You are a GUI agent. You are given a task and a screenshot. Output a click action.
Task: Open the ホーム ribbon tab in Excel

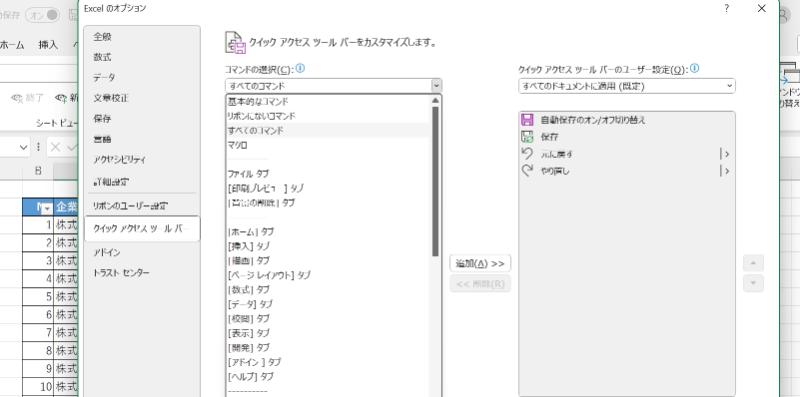(12, 45)
